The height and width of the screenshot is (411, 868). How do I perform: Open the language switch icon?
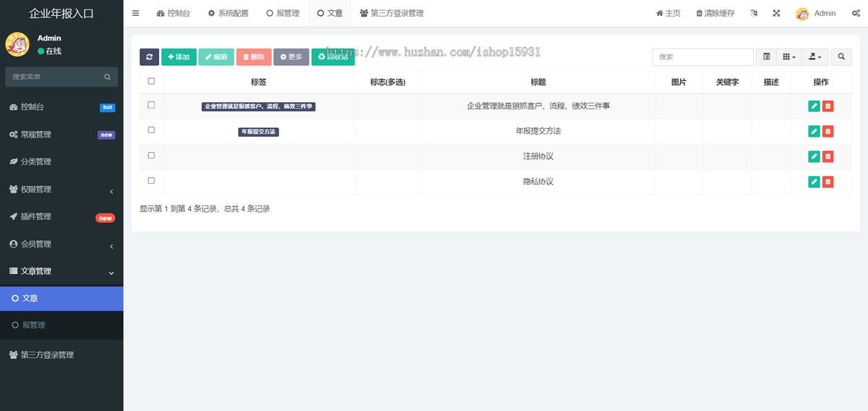tap(754, 13)
